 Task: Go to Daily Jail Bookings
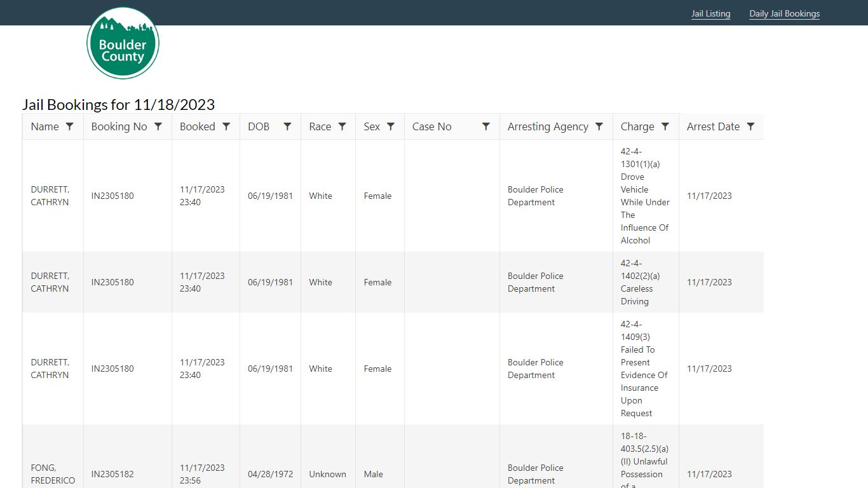pos(784,13)
